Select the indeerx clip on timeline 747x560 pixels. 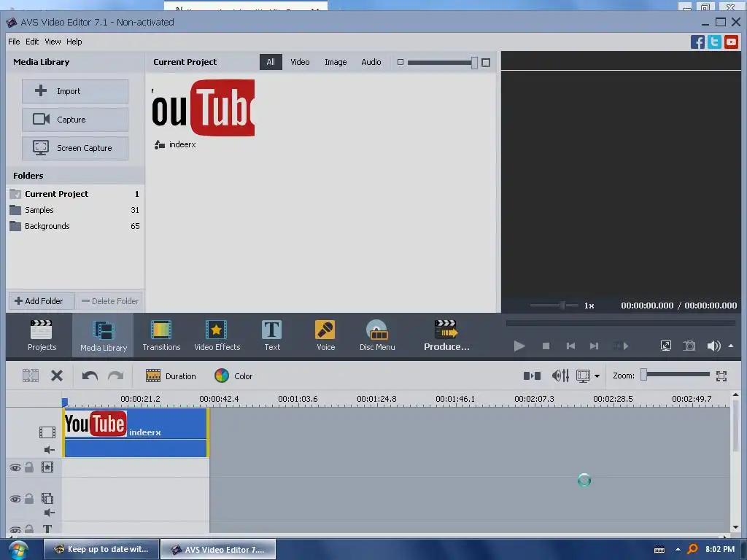pos(136,432)
